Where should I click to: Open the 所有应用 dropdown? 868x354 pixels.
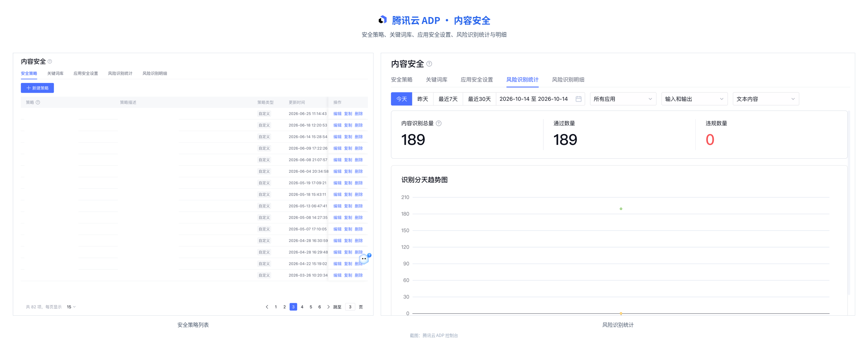pos(623,99)
